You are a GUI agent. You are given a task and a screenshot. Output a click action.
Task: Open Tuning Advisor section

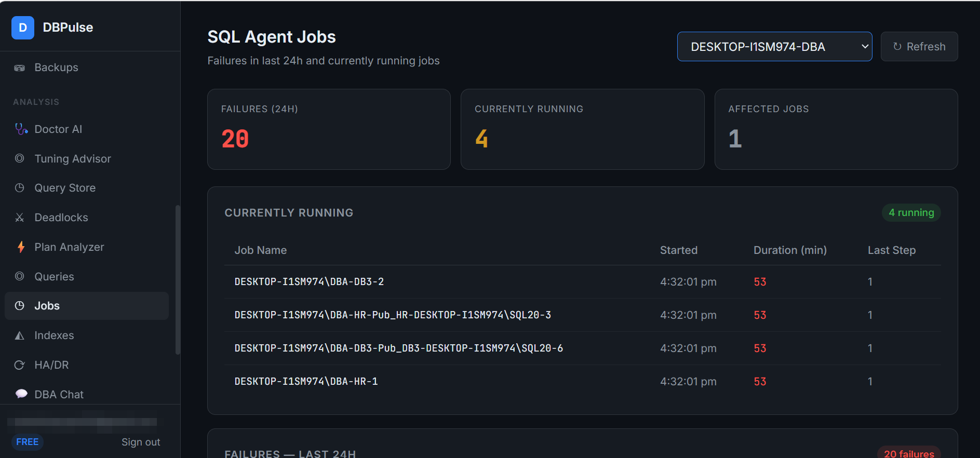[x=87, y=159]
